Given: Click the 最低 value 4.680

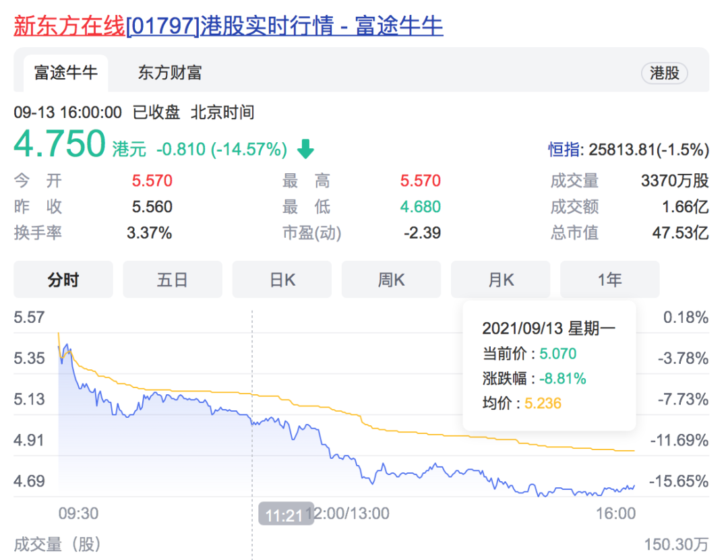Looking at the screenshot, I should pos(420,207).
